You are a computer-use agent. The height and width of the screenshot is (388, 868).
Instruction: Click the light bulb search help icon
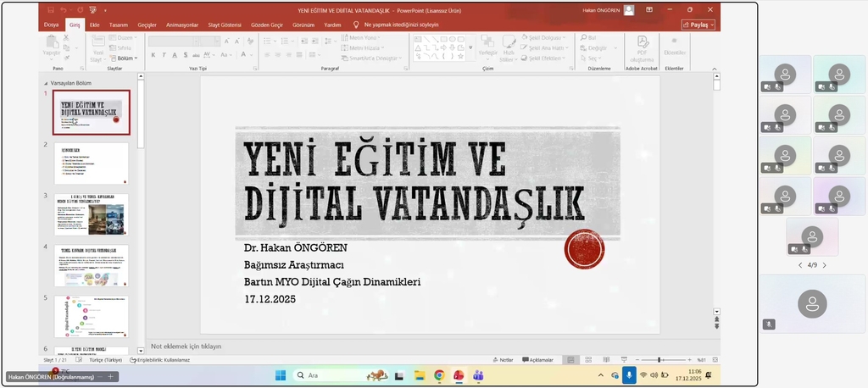coord(357,25)
